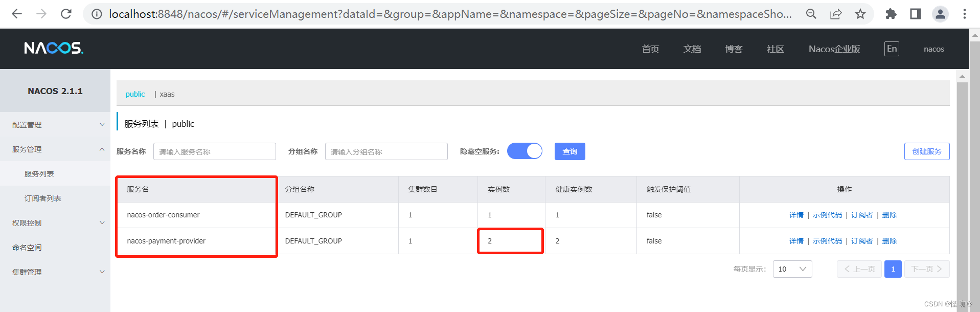Open the zoom magnifier icon in address bar
980x312 pixels.
(811, 14)
